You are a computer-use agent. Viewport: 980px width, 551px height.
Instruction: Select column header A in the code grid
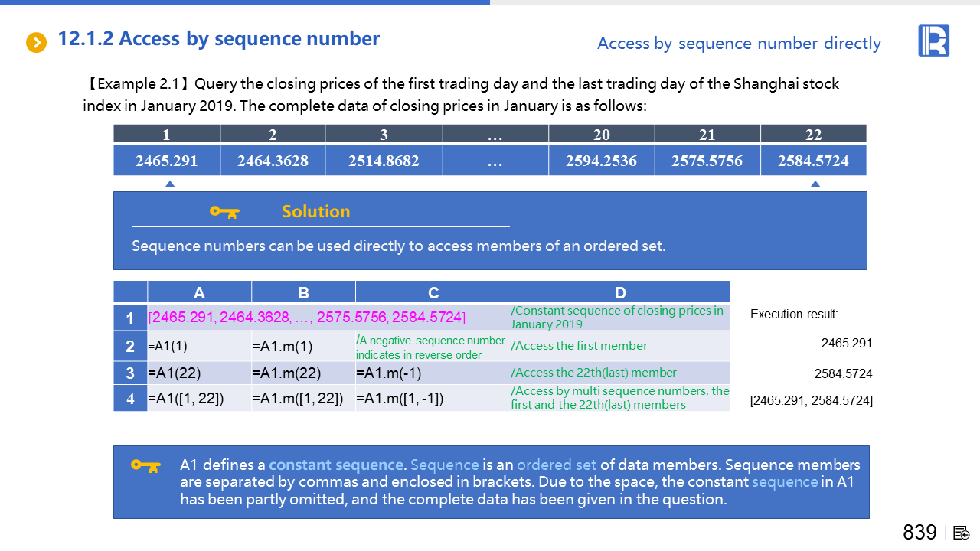click(199, 292)
